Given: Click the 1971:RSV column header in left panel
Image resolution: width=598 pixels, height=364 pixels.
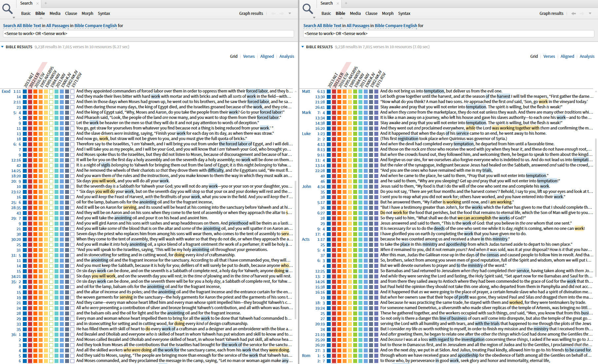Looking at the screenshot, I should pos(76,80).
